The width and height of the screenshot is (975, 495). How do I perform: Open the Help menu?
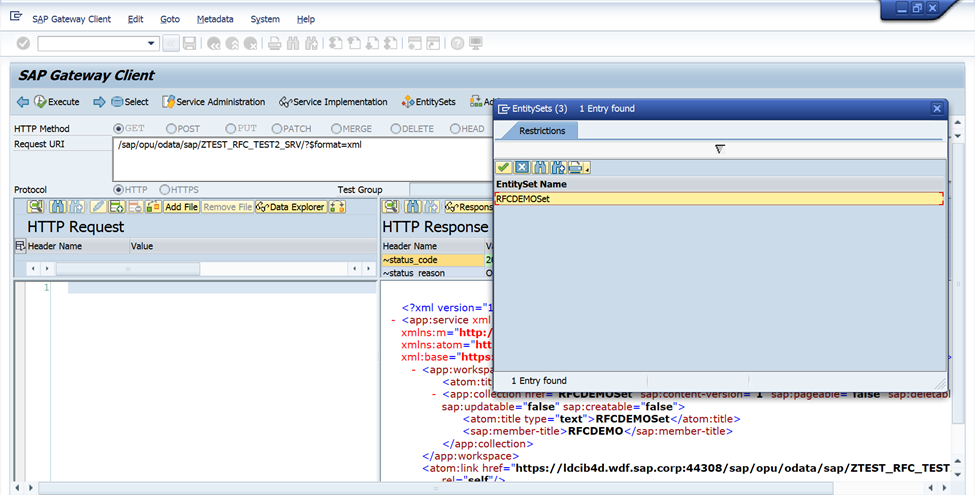[305, 19]
